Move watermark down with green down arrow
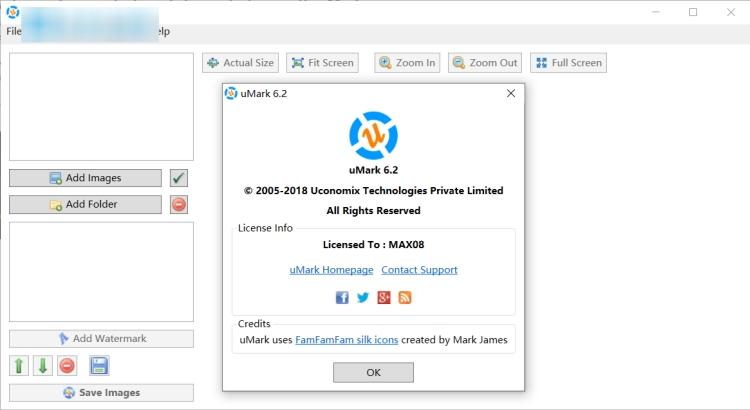 click(43, 366)
